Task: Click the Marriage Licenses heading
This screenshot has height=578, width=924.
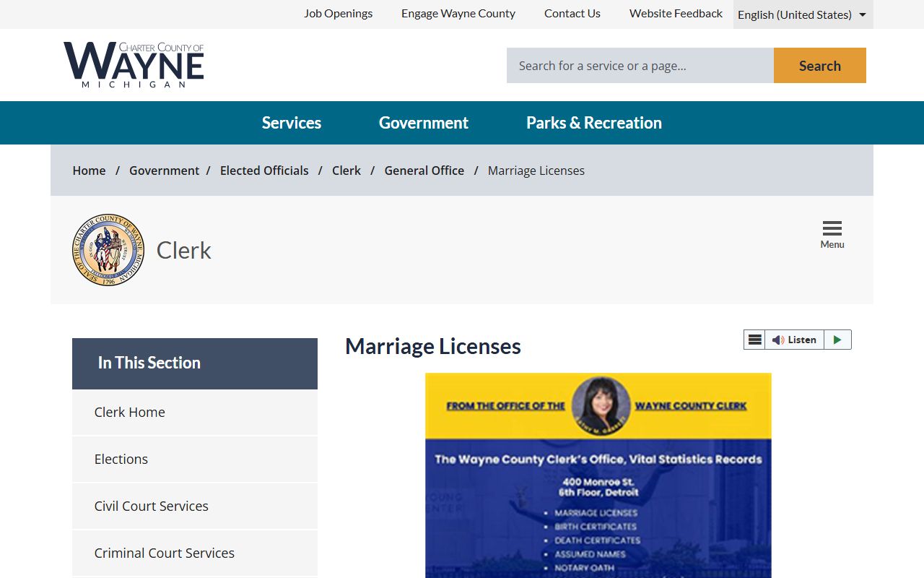Action: [433, 346]
